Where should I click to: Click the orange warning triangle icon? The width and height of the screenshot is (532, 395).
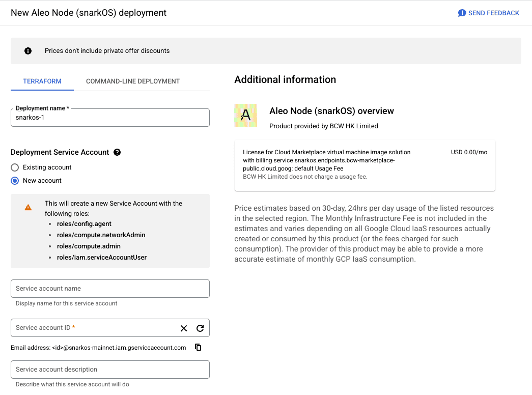pyautogui.click(x=28, y=208)
